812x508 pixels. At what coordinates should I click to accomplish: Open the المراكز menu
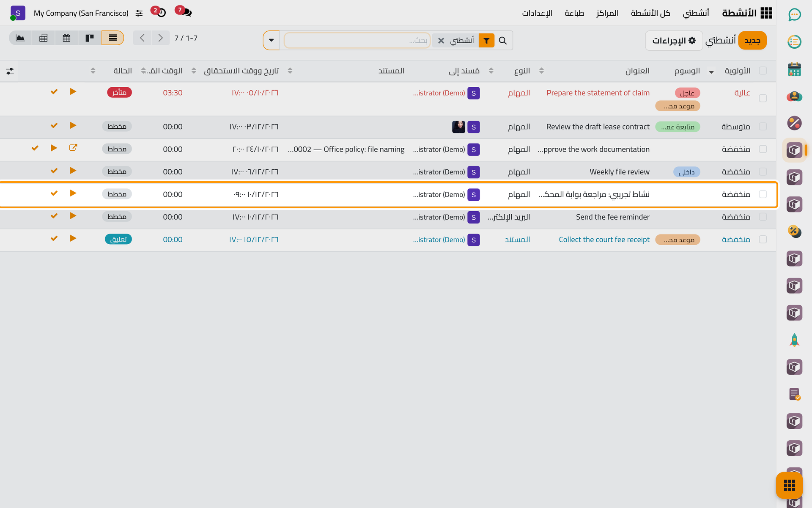pos(607,13)
